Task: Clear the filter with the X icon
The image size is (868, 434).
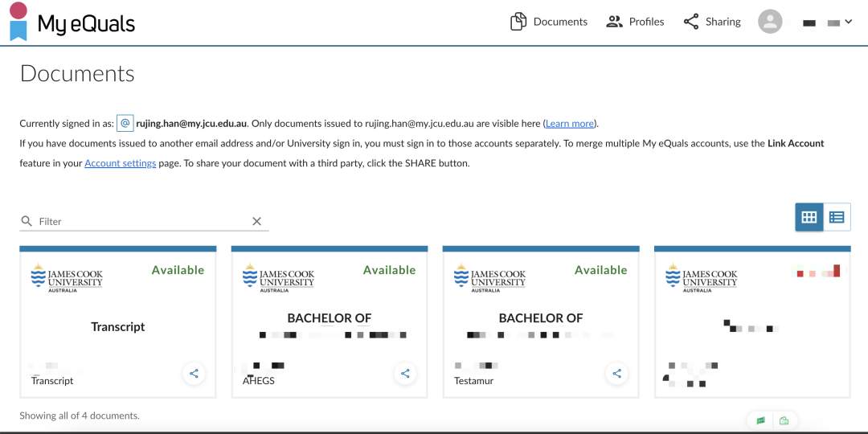Action: coord(257,221)
